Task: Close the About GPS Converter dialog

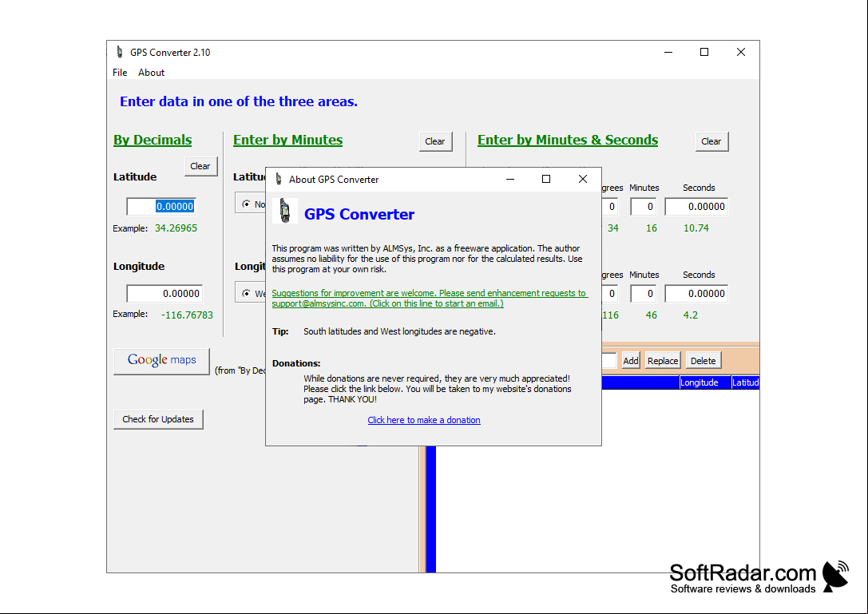Action: (582, 179)
